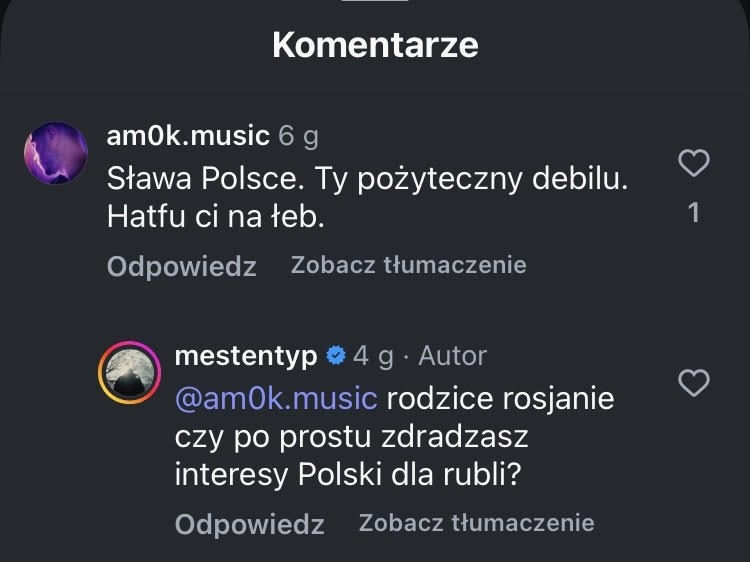Show translation of mestentyp's reply
750x562 pixels.
click(476, 523)
